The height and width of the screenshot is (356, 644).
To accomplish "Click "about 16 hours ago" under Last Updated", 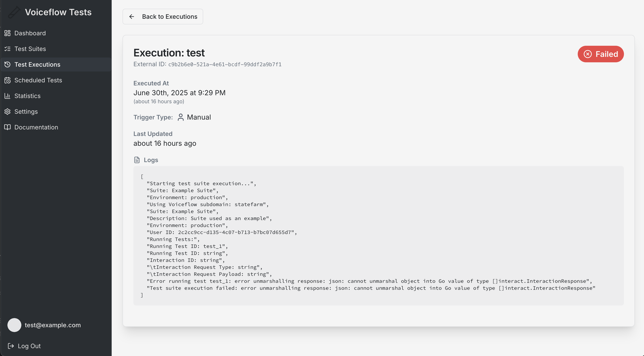I will click(x=165, y=143).
